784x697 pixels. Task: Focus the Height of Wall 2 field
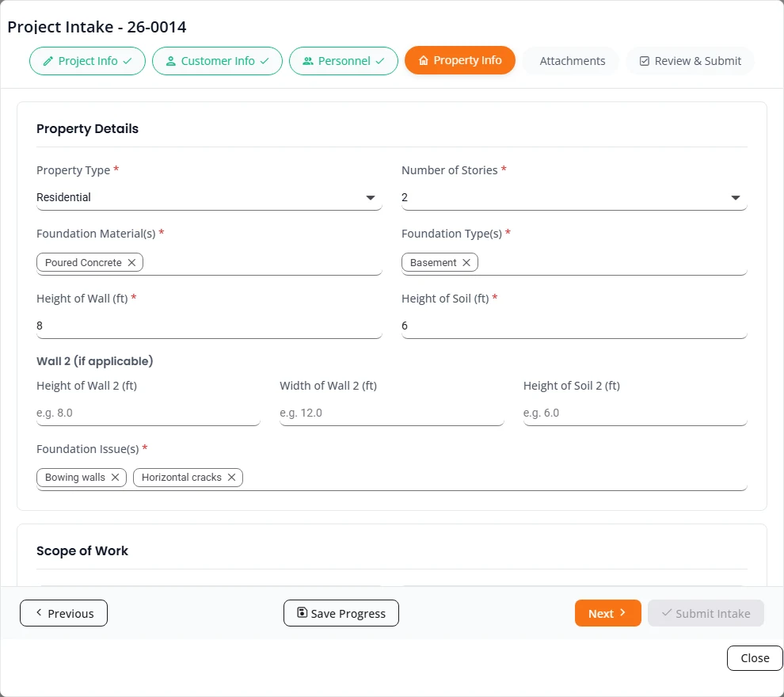click(x=148, y=413)
